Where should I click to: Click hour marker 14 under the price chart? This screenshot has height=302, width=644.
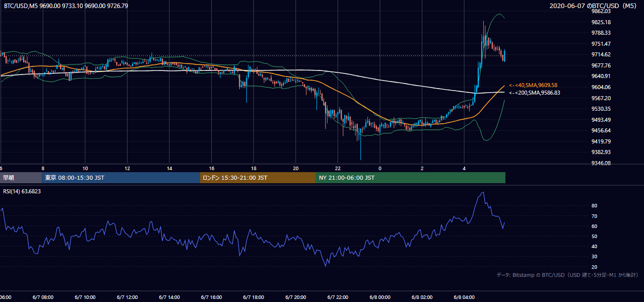click(x=169, y=168)
